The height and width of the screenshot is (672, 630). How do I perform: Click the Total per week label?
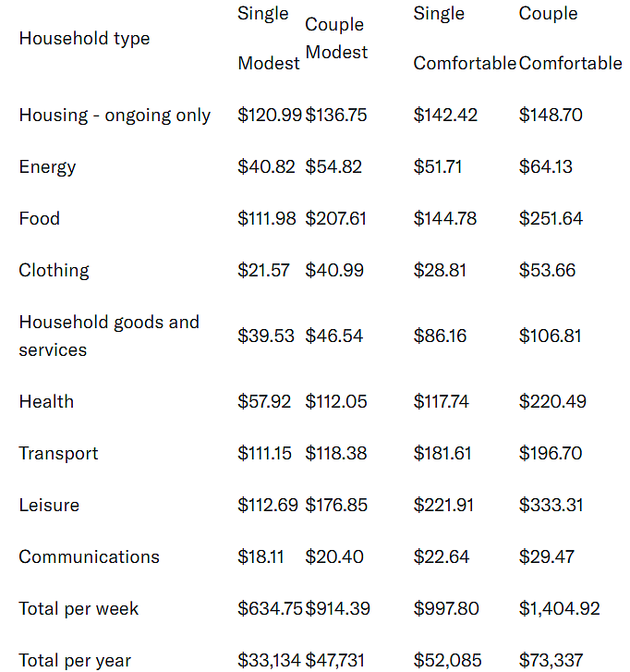click(x=79, y=609)
